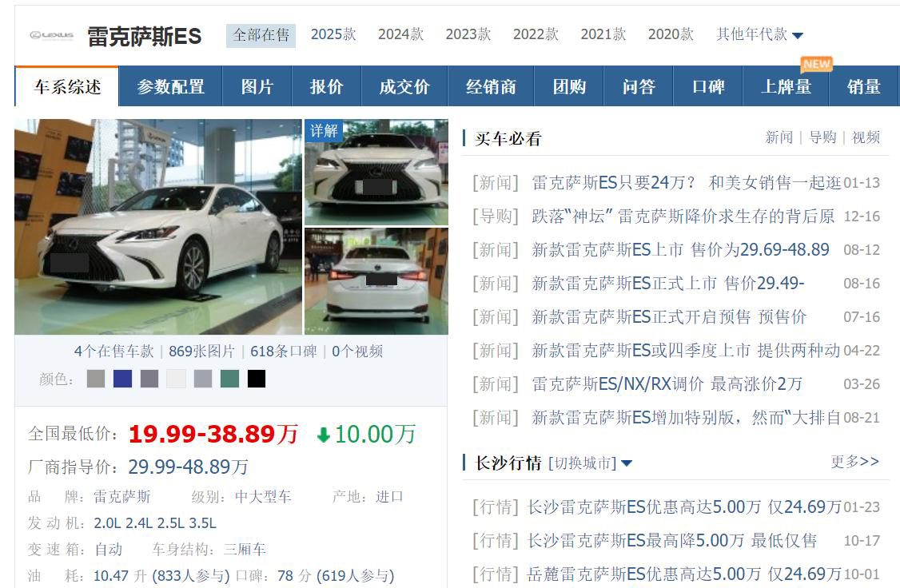Open the 跌落"神坛" buying guide article

click(x=683, y=217)
